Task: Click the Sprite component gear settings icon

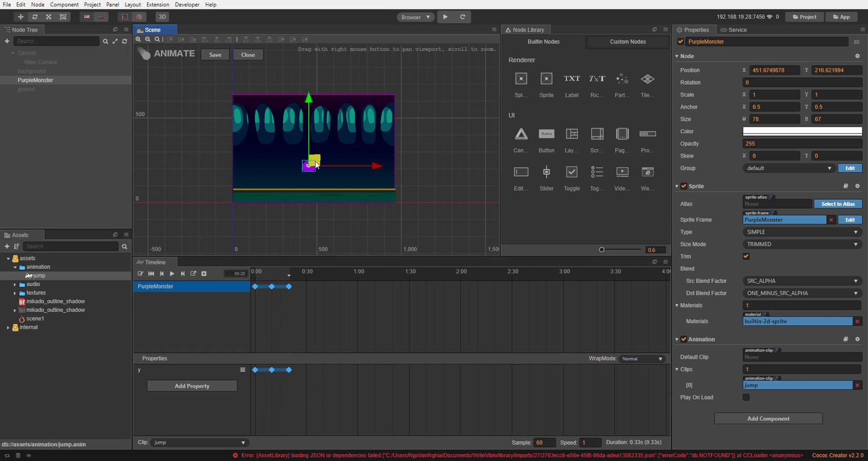Action: (857, 186)
